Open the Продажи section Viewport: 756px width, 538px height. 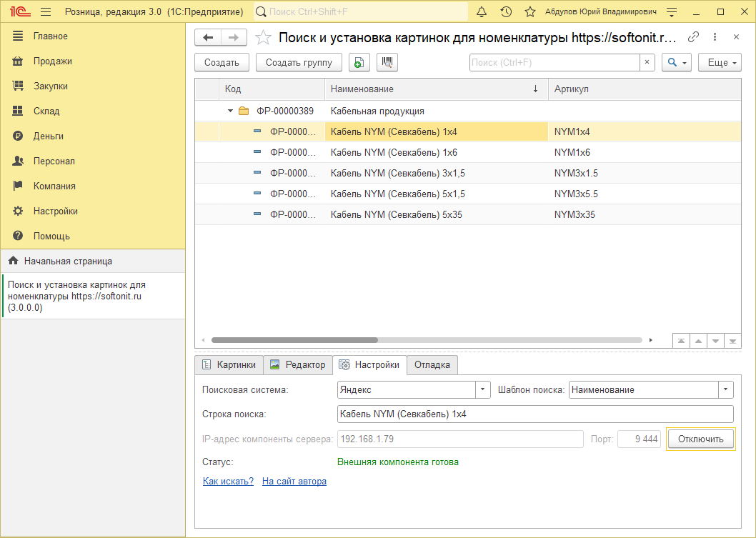click(x=52, y=61)
